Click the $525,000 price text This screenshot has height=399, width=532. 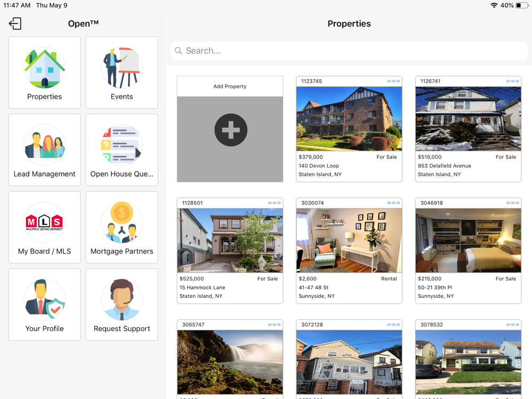click(192, 279)
